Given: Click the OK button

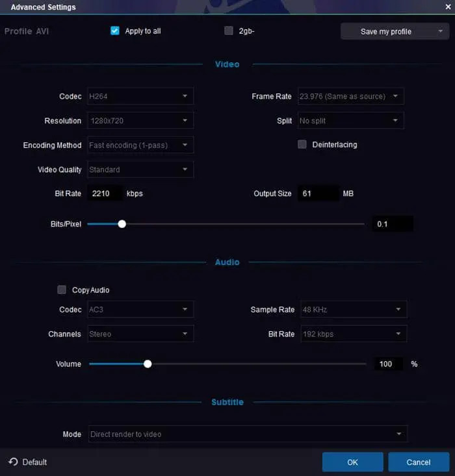Looking at the screenshot, I should click(x=352, y=462).
